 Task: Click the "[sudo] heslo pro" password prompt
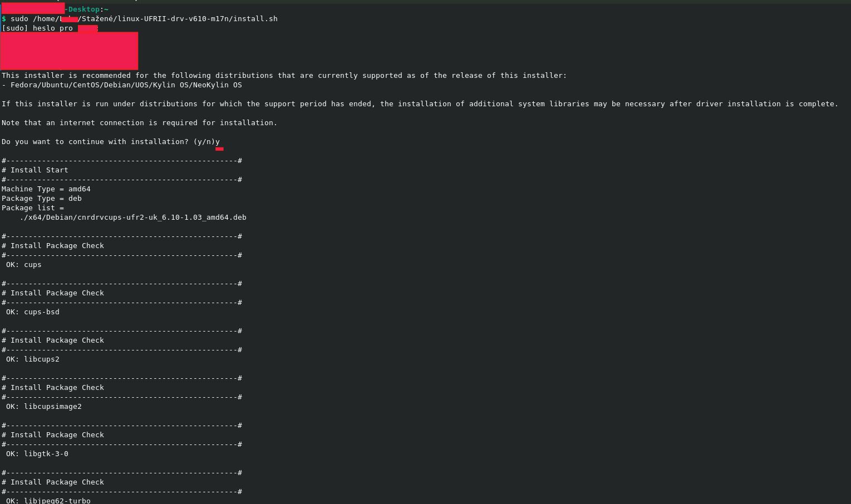[x=37, y=28]
